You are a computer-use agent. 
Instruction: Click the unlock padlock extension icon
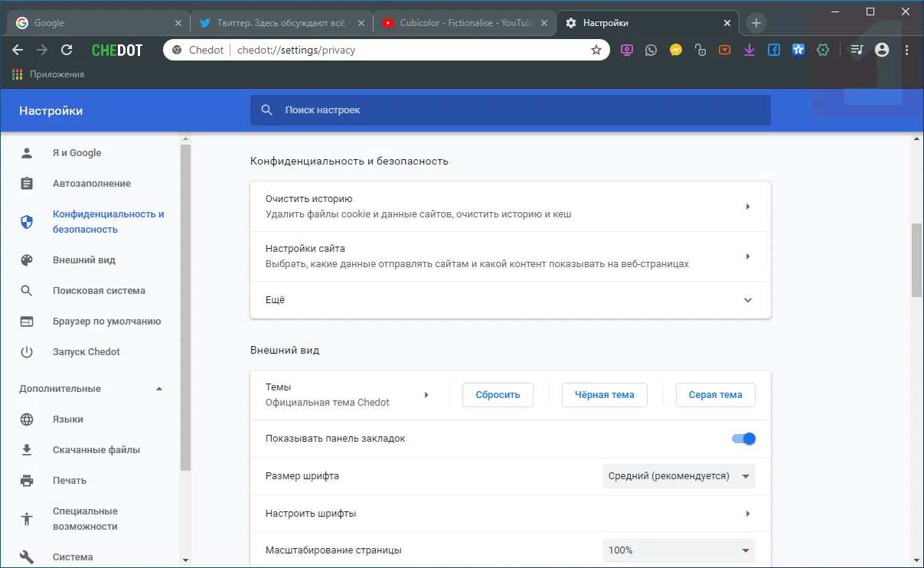click(700, 50)
